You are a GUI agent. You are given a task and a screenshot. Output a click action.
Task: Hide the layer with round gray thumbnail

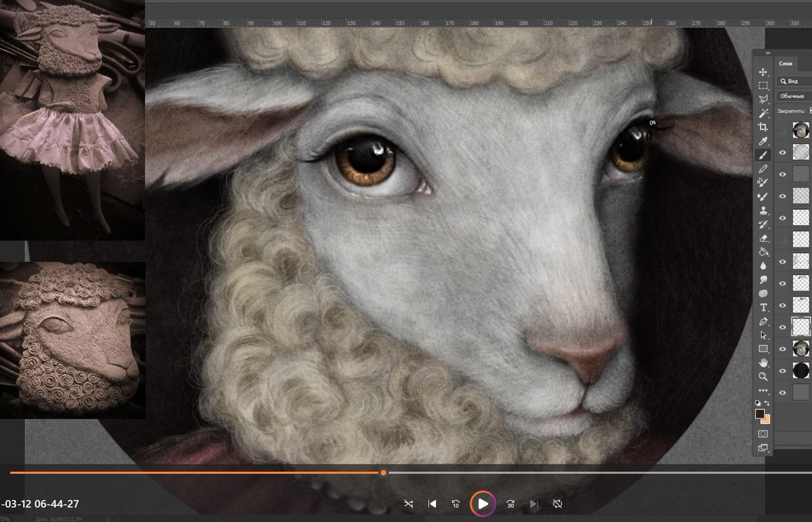783,152
